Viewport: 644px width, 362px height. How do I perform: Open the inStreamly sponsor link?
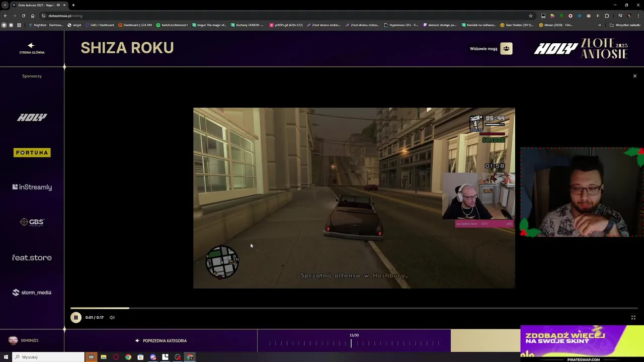click(x=32, y=187)
